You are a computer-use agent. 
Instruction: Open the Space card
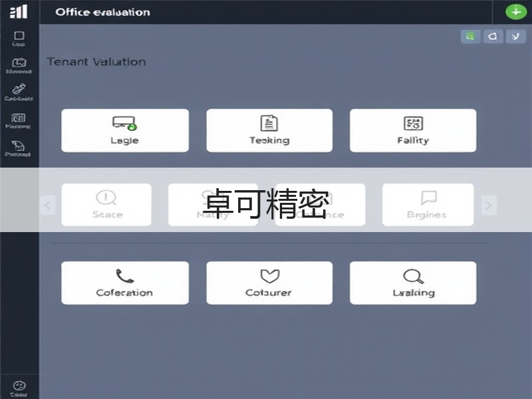pos(106,205)
